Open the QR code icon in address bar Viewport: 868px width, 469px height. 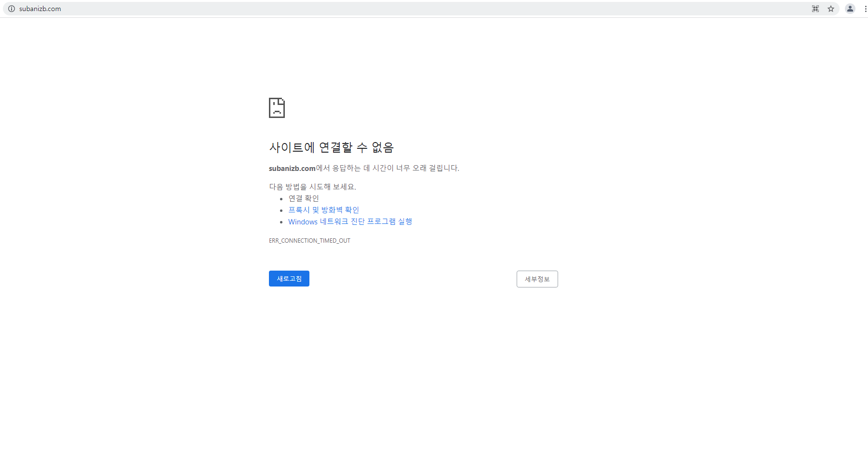[815, 9]
